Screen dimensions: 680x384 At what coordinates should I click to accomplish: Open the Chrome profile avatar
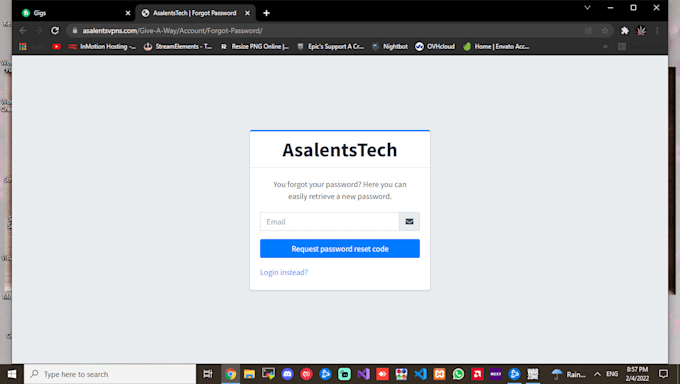(x=641, y=30)
